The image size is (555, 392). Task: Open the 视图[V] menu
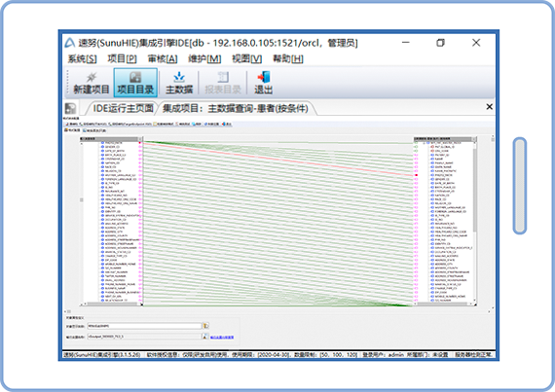pos(246,58)
